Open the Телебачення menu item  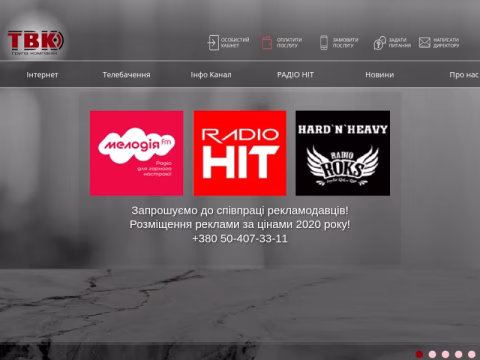coord(126,75)
